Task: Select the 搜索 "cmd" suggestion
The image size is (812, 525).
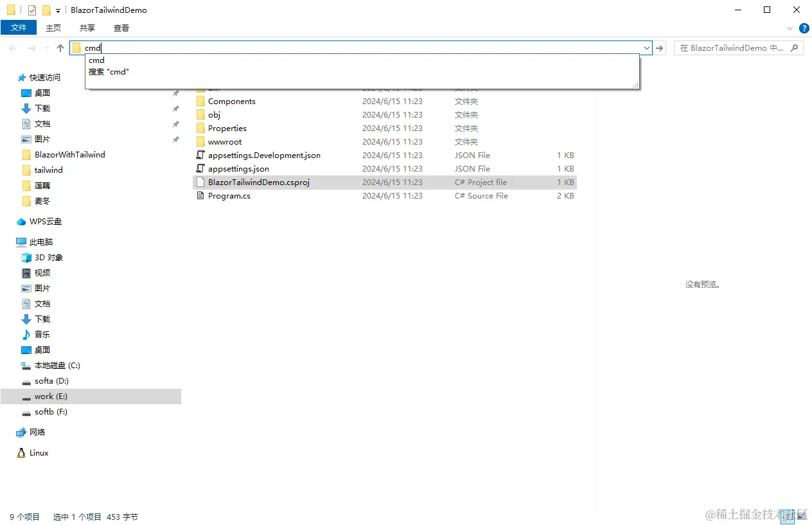Action: 362,72
